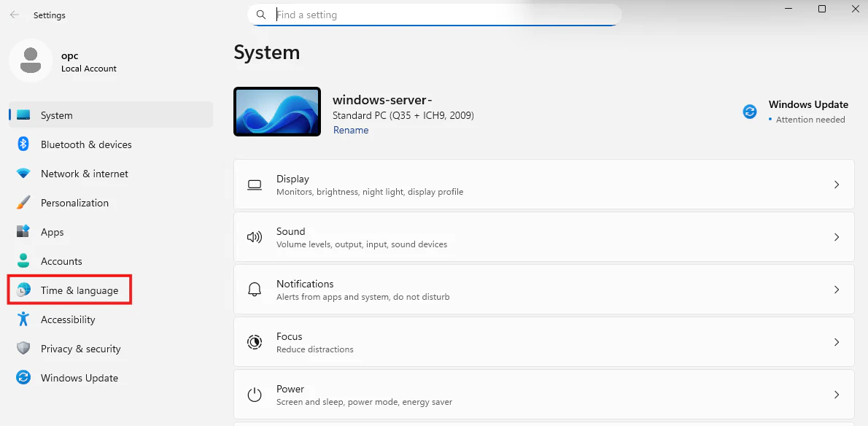Click the System monitor icon in sidebar
This screenshot has width=868, height=426.
(23, 115)
